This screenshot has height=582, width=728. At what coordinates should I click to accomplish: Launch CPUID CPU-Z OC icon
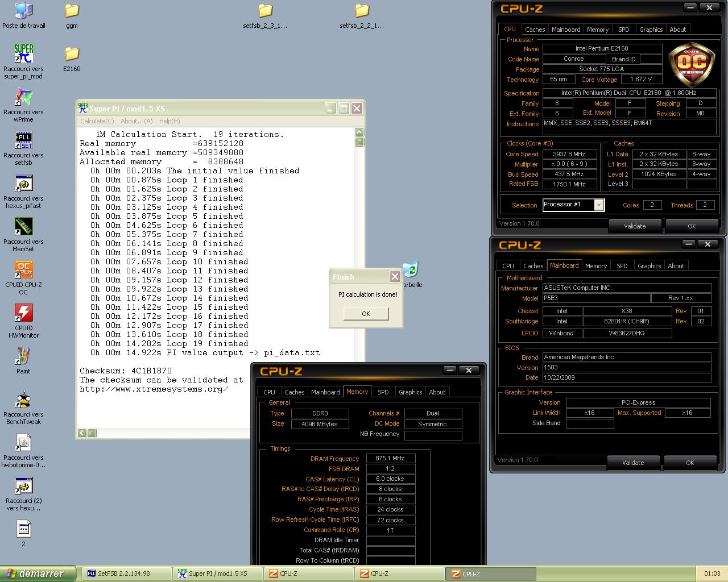[x=23, y=270]
